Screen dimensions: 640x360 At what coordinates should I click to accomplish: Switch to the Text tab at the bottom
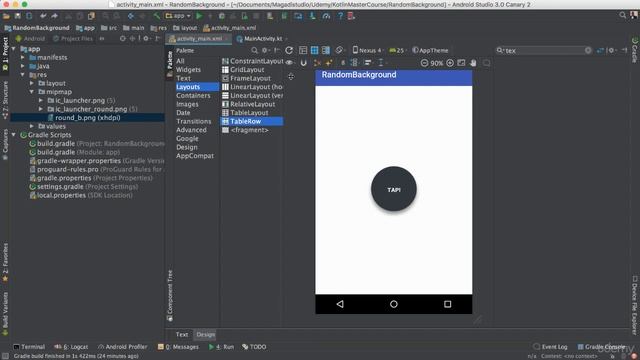coord(182,334)
